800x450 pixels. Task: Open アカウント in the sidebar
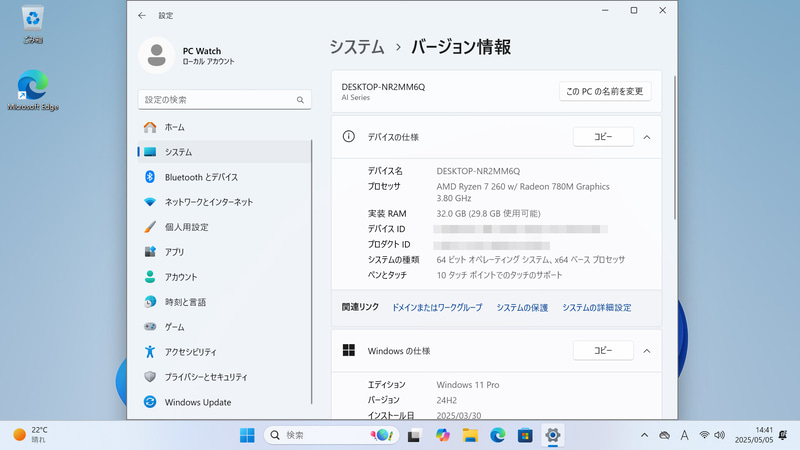tap(224, 277)
